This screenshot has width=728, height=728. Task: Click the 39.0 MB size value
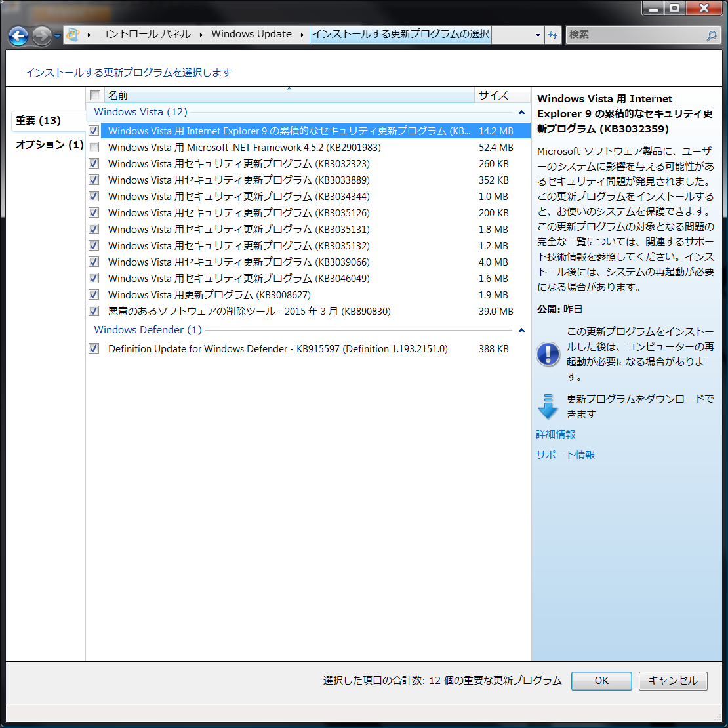(496, 311)
